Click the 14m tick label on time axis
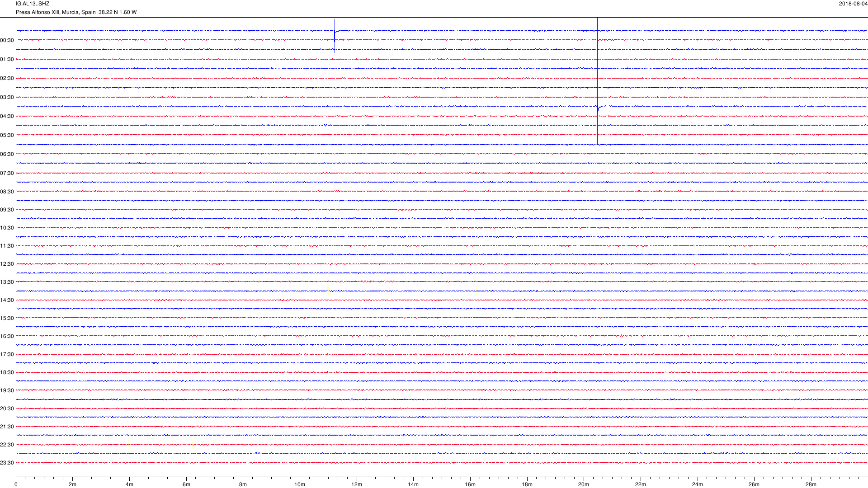Screen dimensions: 868x488 (x=413, y=484)
